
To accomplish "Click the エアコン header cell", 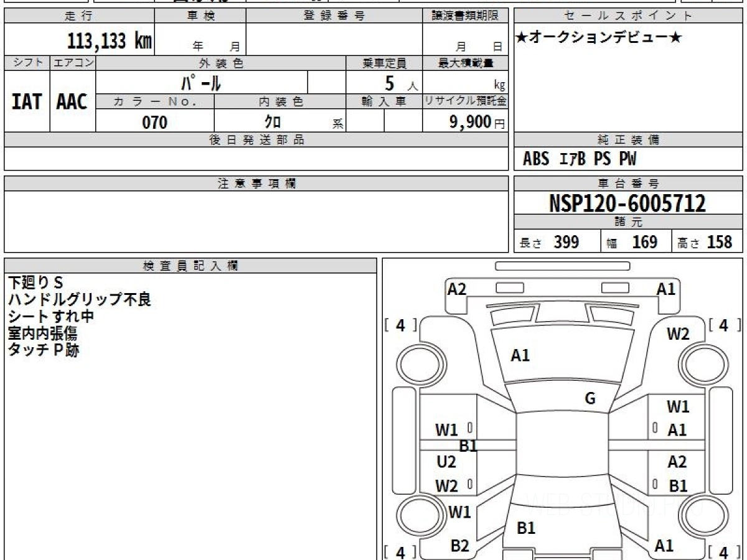I will tap(73, 63).
